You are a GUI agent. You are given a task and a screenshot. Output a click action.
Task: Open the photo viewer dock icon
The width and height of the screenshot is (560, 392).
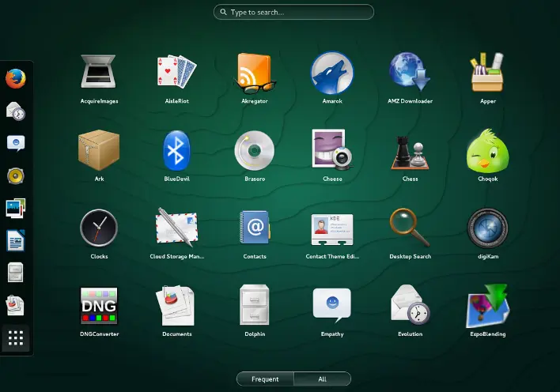click(16, 209)
